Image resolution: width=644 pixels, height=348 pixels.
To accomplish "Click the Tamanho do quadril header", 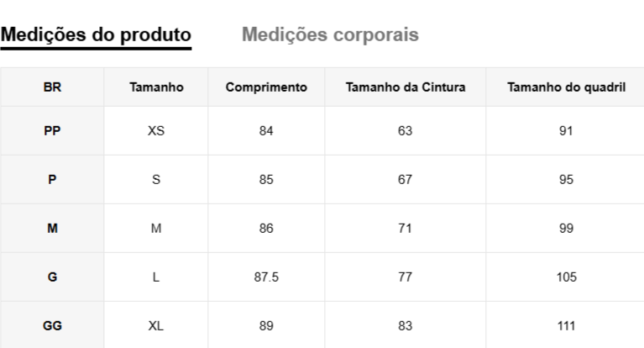I will coord(566,87).
